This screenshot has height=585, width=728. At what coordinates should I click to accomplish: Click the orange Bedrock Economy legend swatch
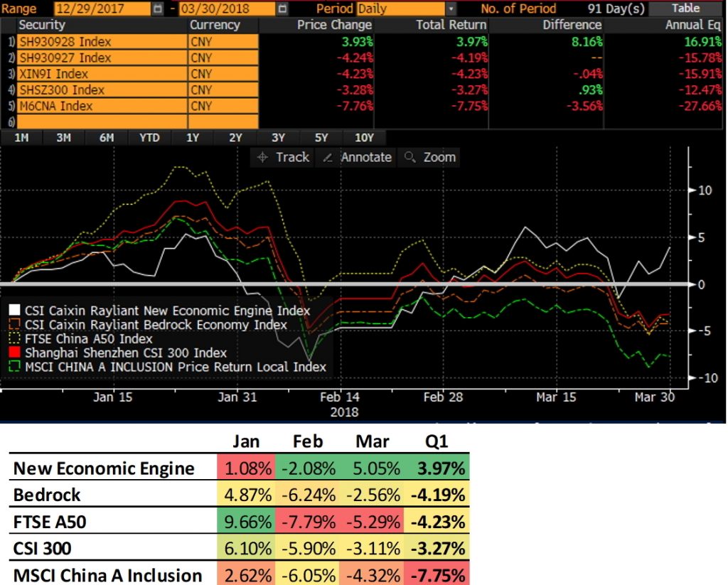pos(14,324)
